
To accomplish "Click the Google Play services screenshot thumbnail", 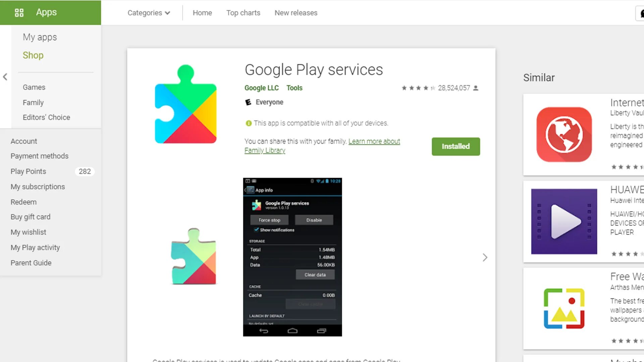I will 292,257.
